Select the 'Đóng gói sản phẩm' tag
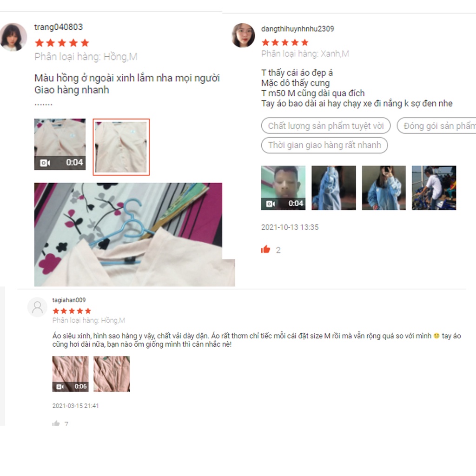The width and height of the screenshot is (476, 476). (436, 126)
